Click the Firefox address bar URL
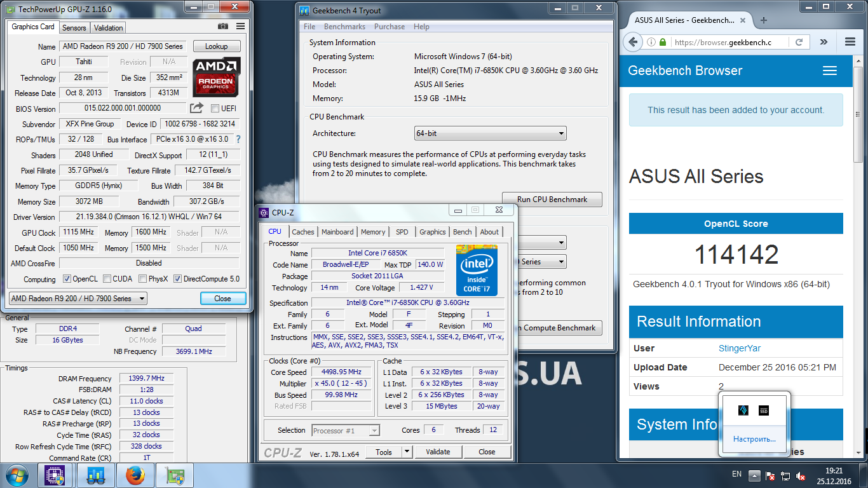The image size is (868, 488). click(723, 42)
